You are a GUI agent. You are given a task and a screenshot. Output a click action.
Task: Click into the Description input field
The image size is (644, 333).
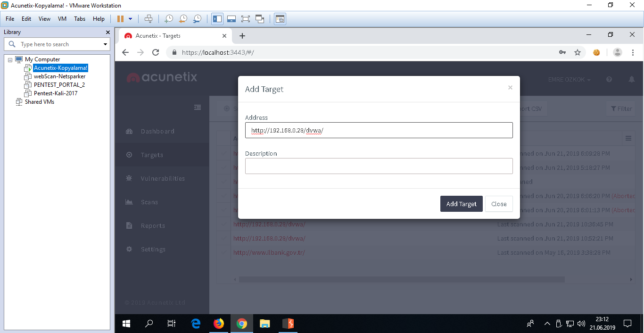[379, 166]
